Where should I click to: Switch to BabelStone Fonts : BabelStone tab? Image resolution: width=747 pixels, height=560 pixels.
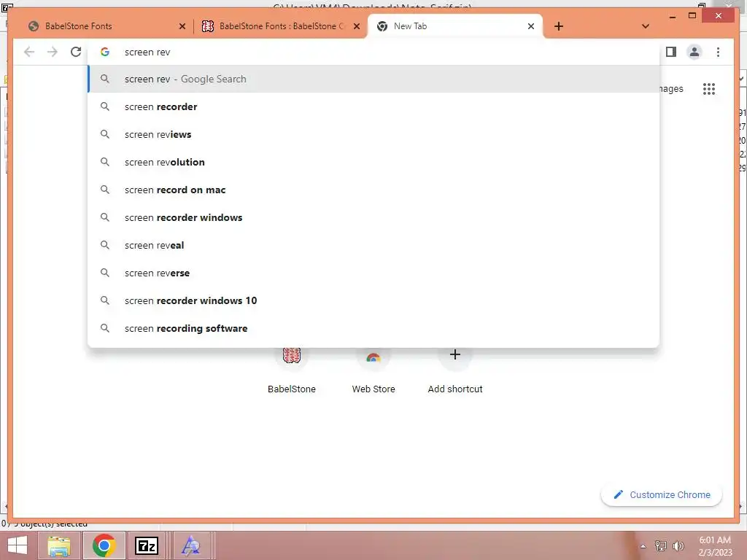pyautogui.click(x=281, y=26)
